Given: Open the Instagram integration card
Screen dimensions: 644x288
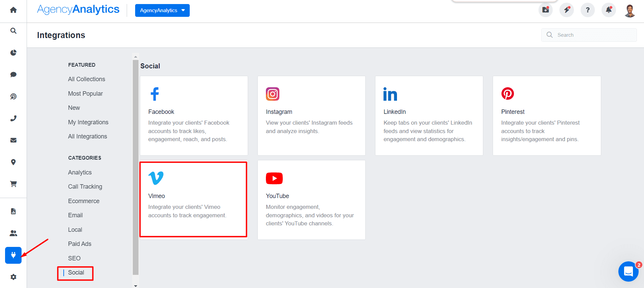Looking at the screenshot, I should (311, 116).
